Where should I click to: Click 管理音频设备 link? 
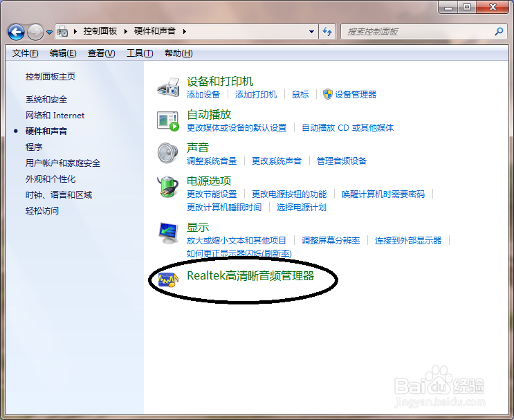point(342,161)
